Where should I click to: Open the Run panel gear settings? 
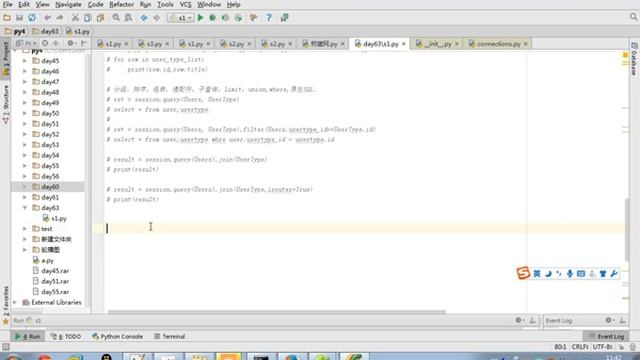point(519,320)
